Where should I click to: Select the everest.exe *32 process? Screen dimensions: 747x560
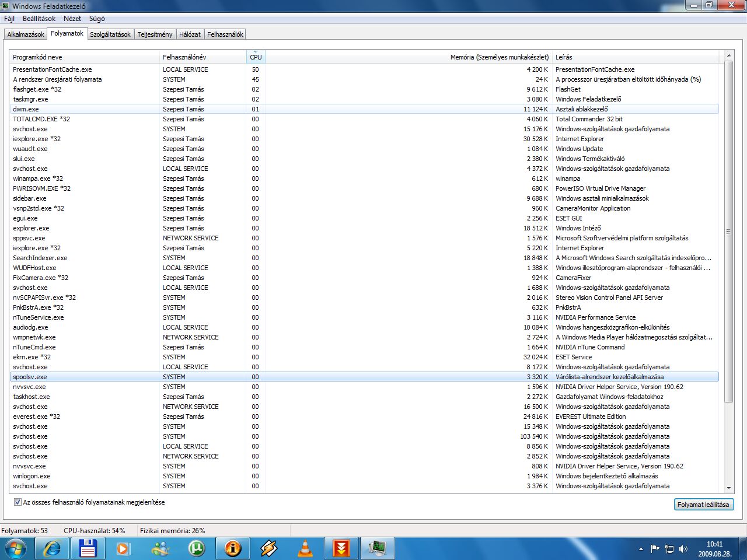365,416
